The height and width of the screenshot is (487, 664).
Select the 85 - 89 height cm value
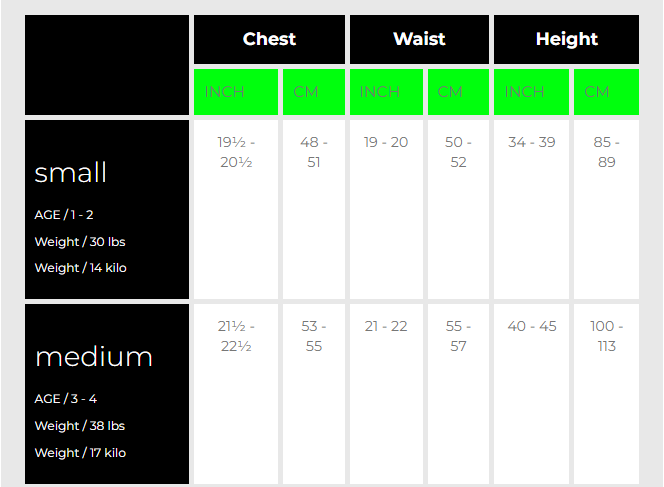point(606,152)
